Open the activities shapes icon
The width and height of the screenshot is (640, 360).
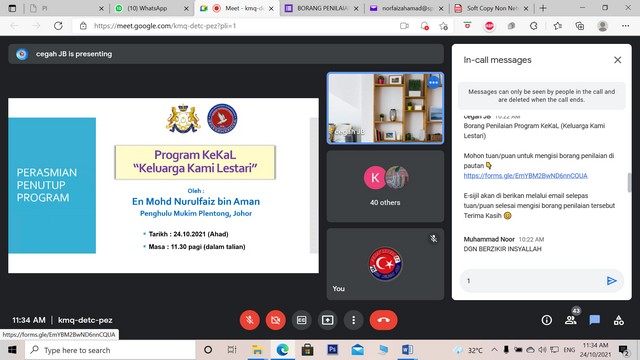pos(619,320)
